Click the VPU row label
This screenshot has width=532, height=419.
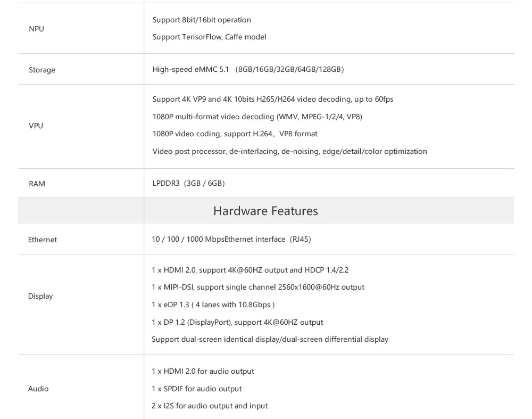pos(36,126)
